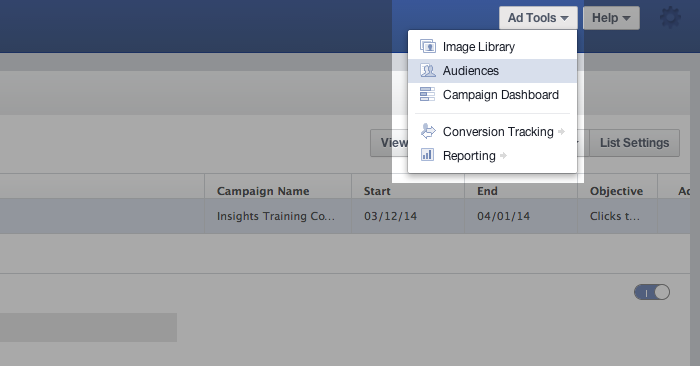The image size is (700, 366).
Task: Click the 04/01/14 end date cell
Action: point(521,216)
